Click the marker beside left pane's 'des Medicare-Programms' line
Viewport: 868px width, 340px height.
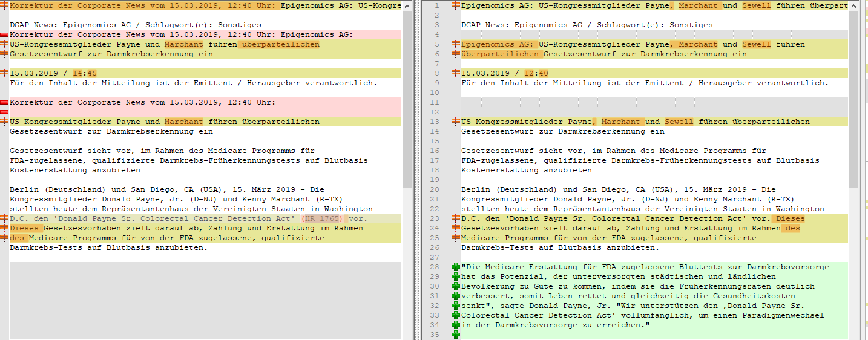pos(4,238)
